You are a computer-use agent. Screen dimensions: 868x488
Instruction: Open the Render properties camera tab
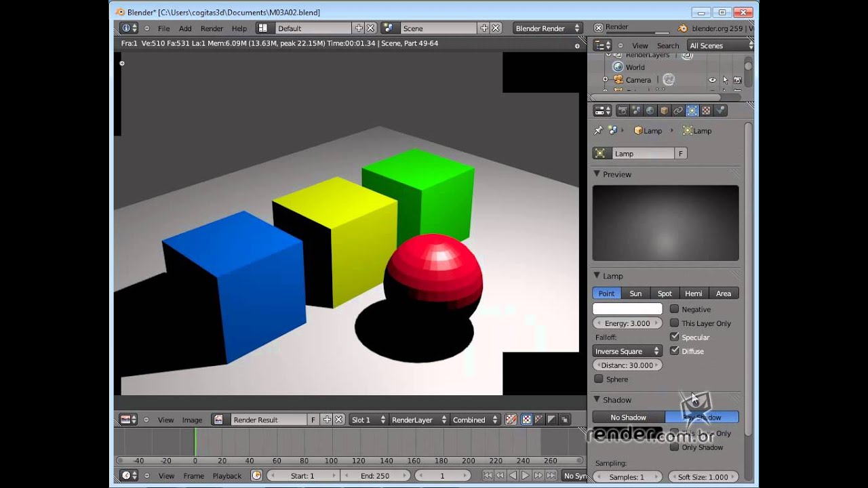(x=623, y=110)
